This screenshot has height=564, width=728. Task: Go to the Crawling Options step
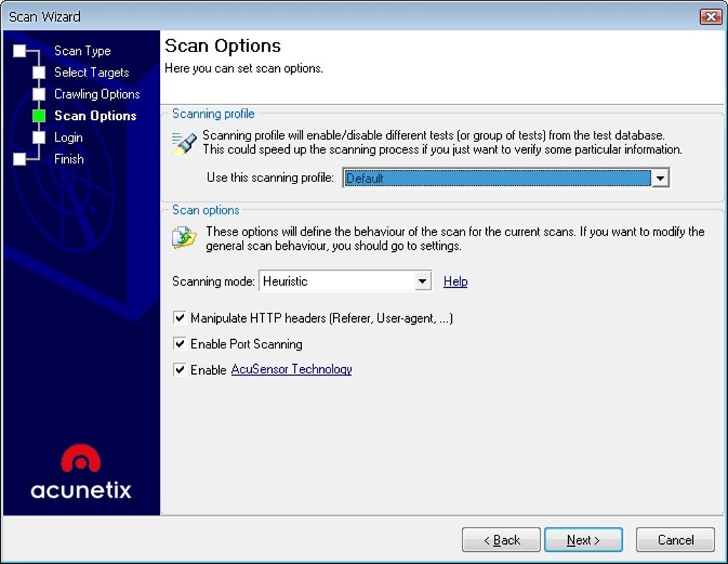click(x=96, y=94)
